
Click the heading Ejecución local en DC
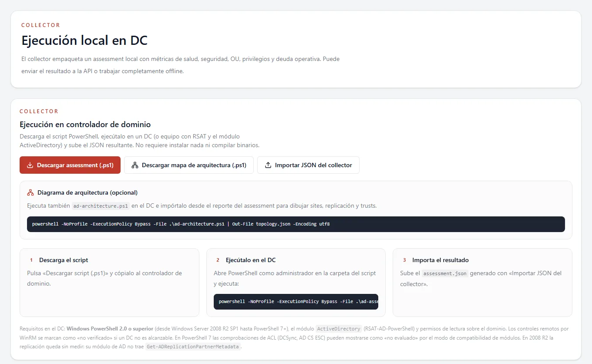tap(85, 40)
